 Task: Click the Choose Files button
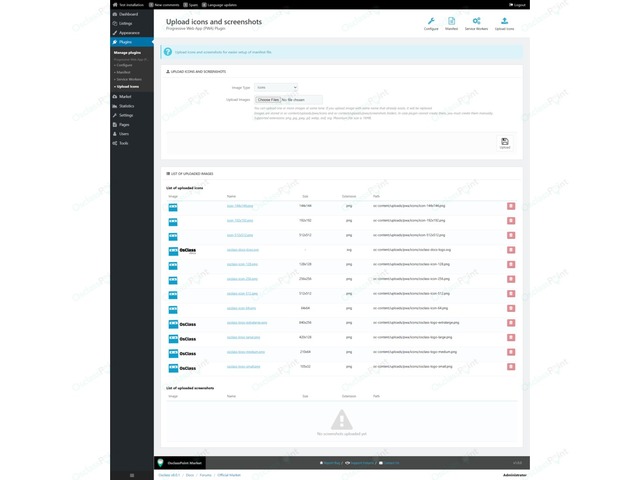(x=268, y=100)
